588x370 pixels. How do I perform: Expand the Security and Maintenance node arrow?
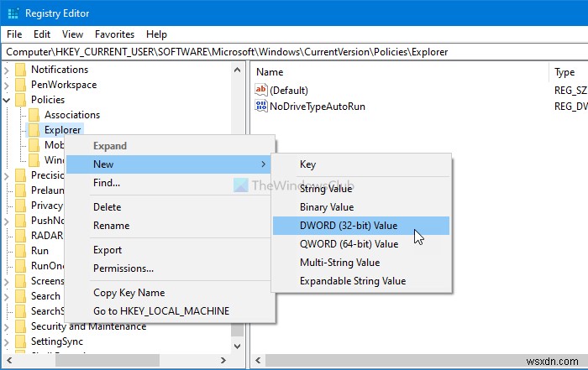(x=7, y=326)
